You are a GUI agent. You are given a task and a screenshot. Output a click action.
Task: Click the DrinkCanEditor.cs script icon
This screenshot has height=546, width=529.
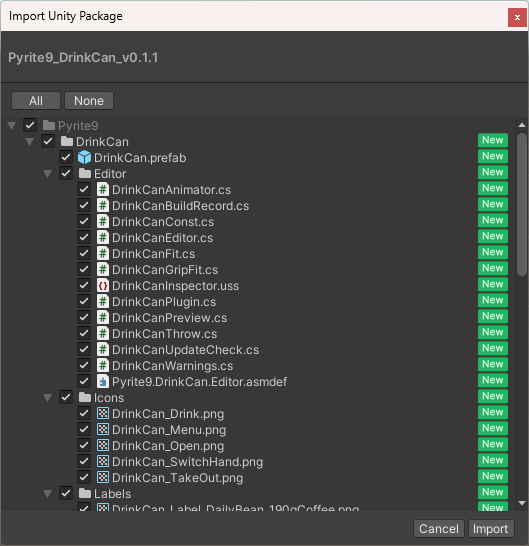point(102,237)
